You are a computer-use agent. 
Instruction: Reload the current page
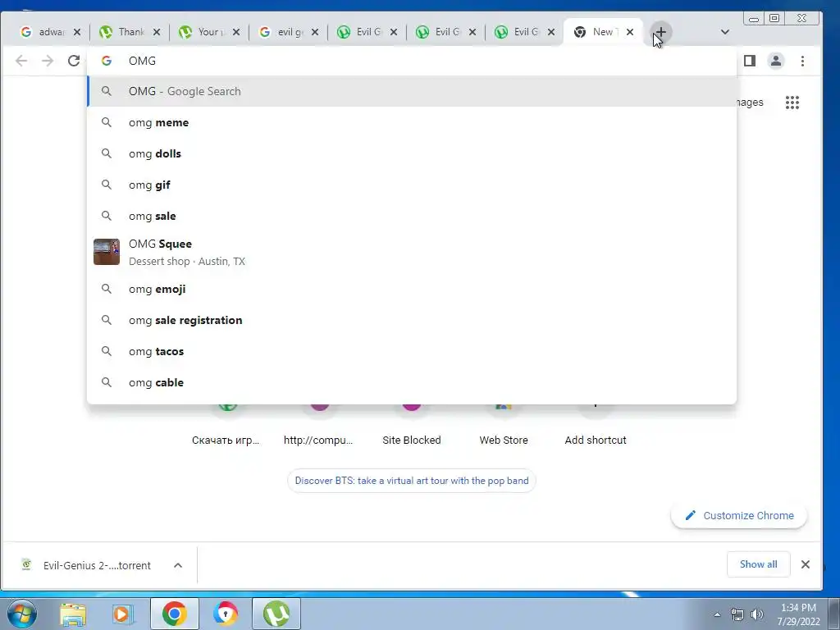(x=74, y=61)
